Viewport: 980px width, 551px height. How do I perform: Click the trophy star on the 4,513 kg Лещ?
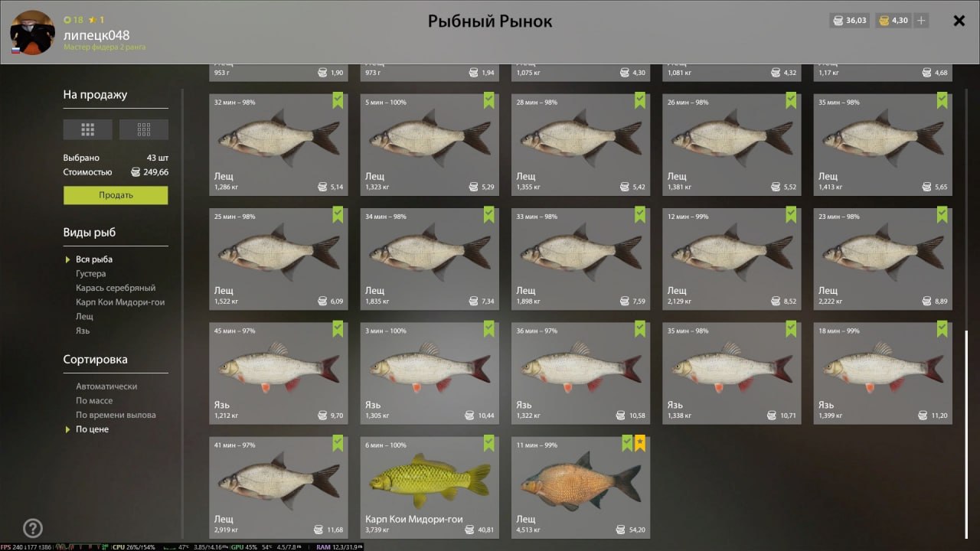pyautogui.click(x=641, y=443)
